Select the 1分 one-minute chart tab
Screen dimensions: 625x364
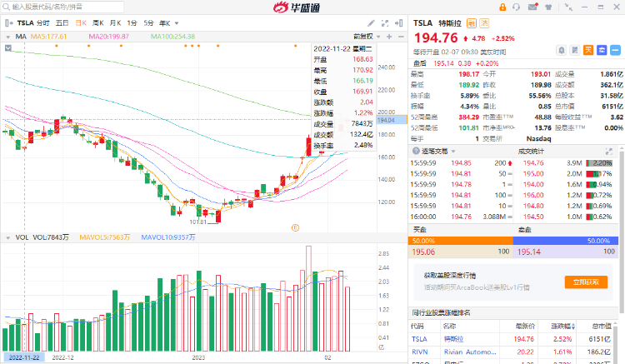[132, 23]
